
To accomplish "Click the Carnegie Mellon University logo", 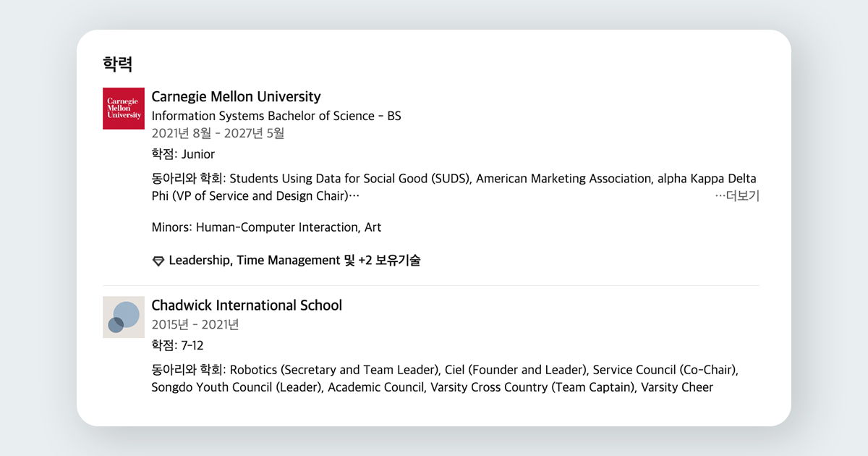I will pos(124,109).
